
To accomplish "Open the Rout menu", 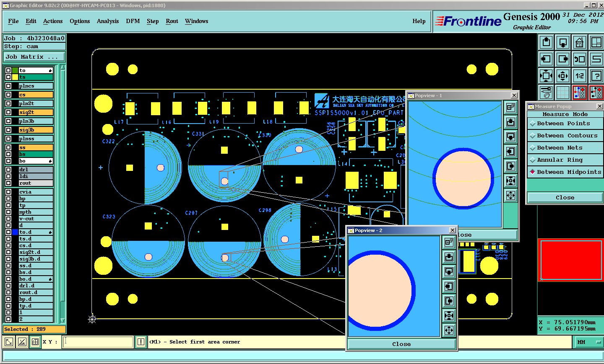I will coord(172,21).
